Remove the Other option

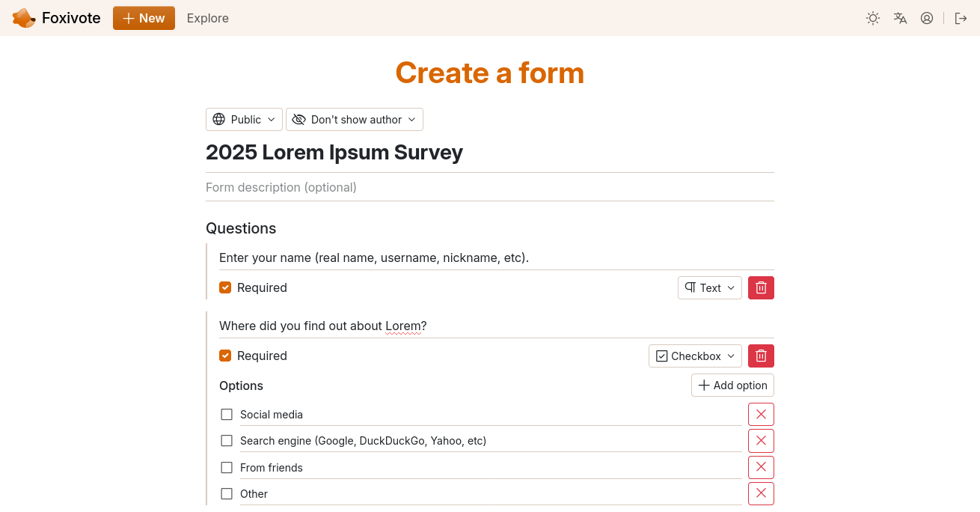coord(761,493)
